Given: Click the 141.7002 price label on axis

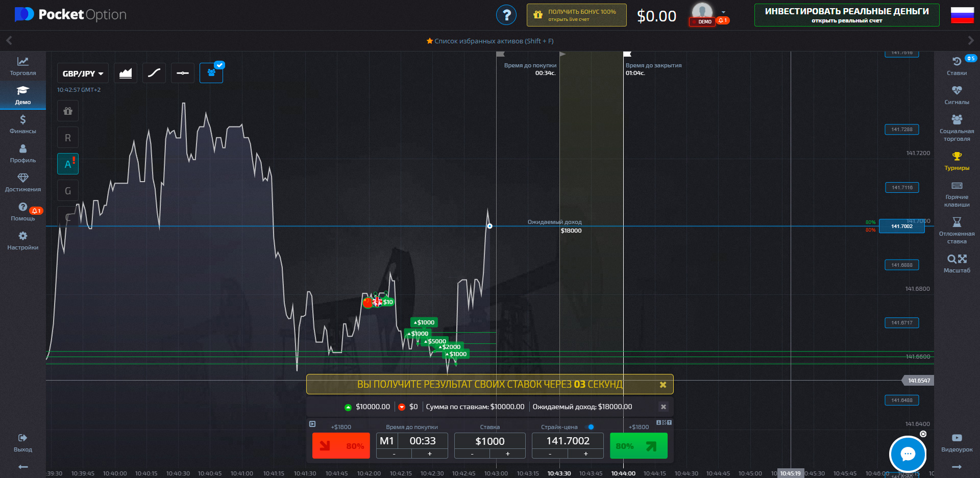Looking at the screenshot, I should pyautogui.click(x=902, y=226).
